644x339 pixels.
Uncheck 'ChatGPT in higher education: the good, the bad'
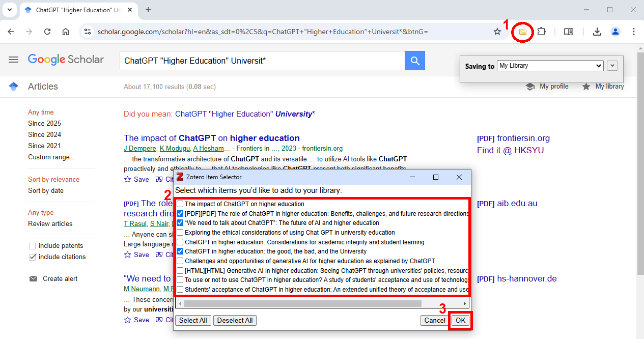(x=180, y=251)
